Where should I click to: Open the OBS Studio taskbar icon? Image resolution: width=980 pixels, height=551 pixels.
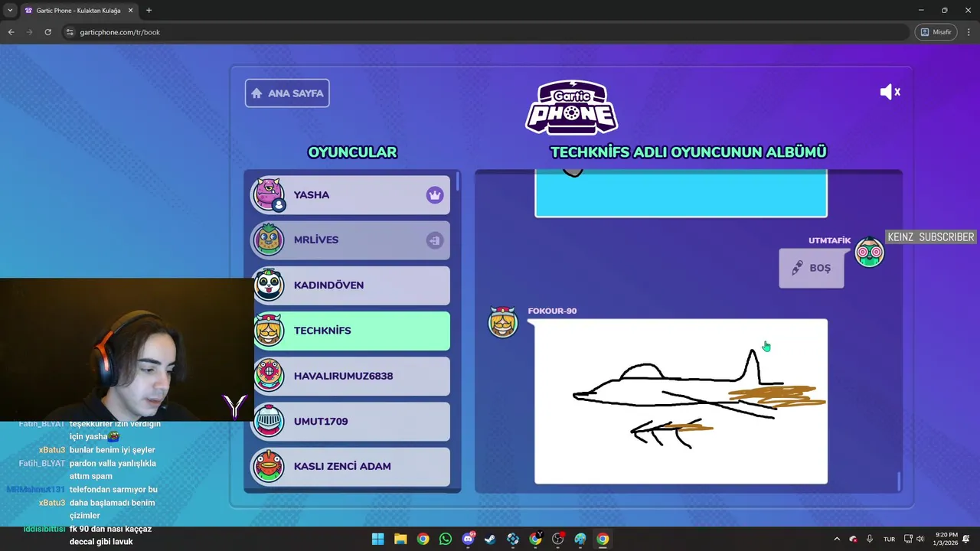pos(558,539)
